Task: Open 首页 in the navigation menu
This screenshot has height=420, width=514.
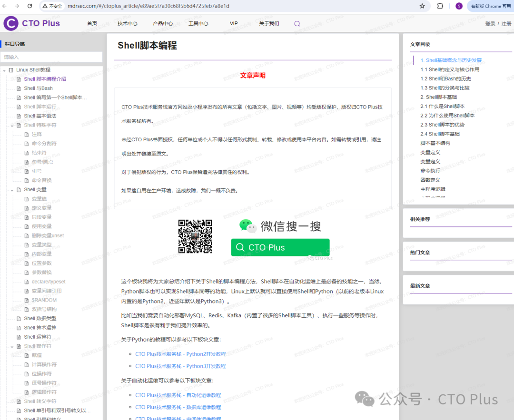Action: (x=92, y=23)
